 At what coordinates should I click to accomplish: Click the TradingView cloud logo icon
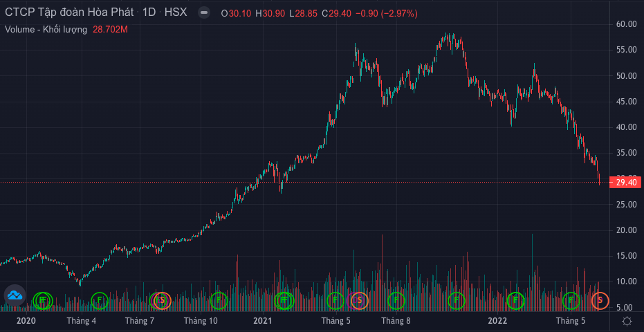pos(15,296)
